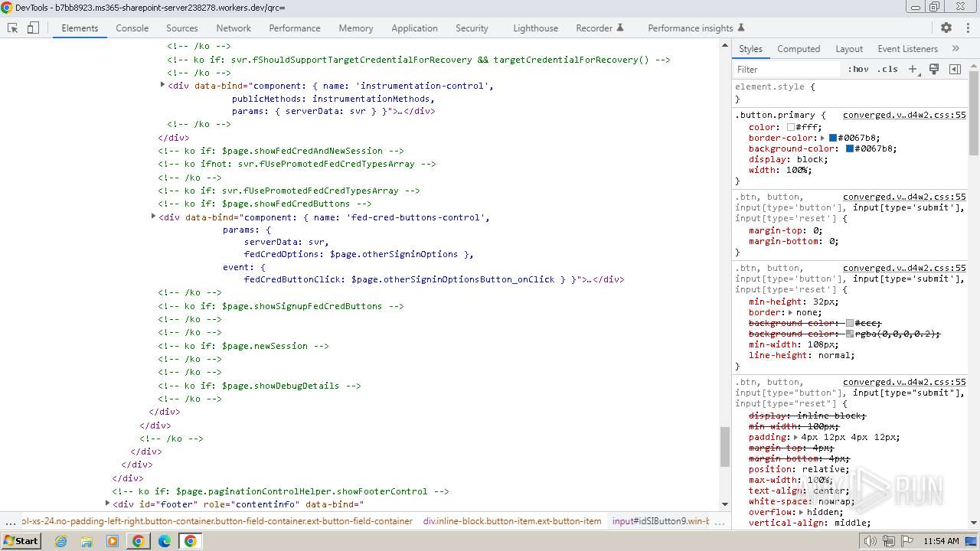This screenshot has height=551, width=980.
Task: Expand the instrumentation-control div node
Action: pos(162,85)
